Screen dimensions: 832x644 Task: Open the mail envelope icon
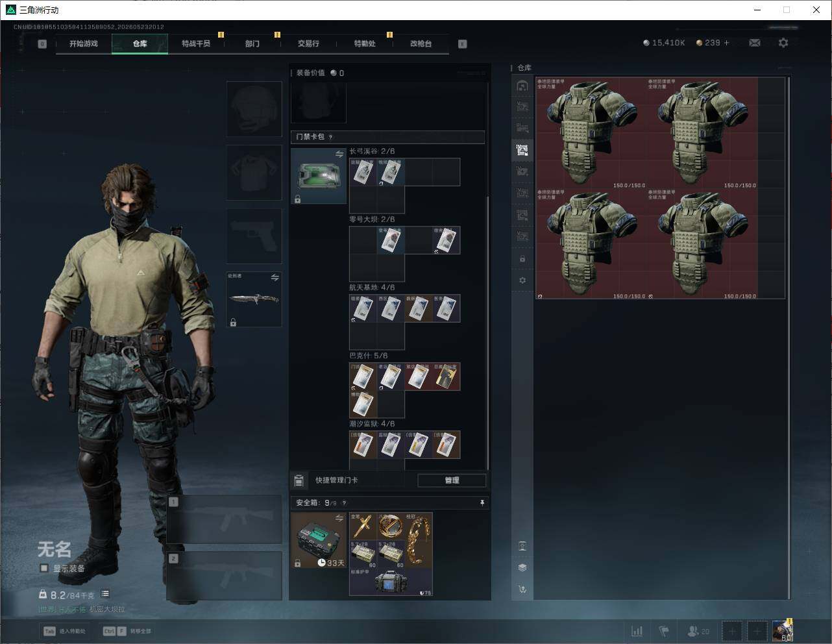[x=755, y=43]
